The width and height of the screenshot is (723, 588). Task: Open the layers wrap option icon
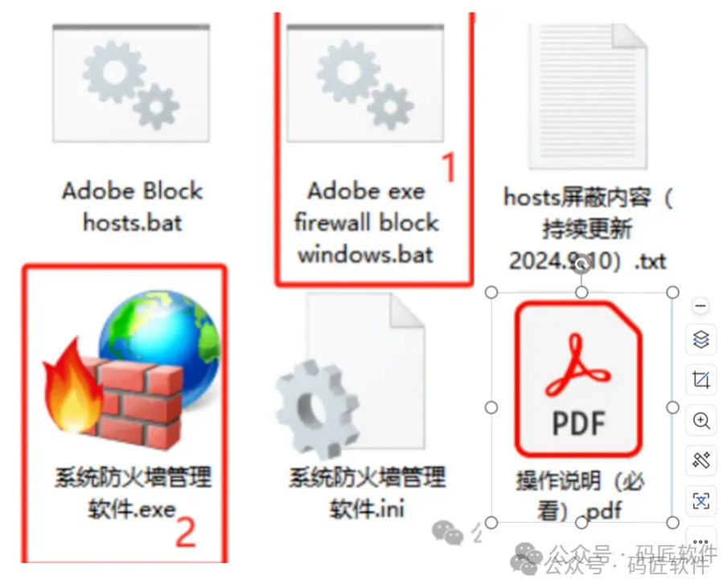coord(700,340)
